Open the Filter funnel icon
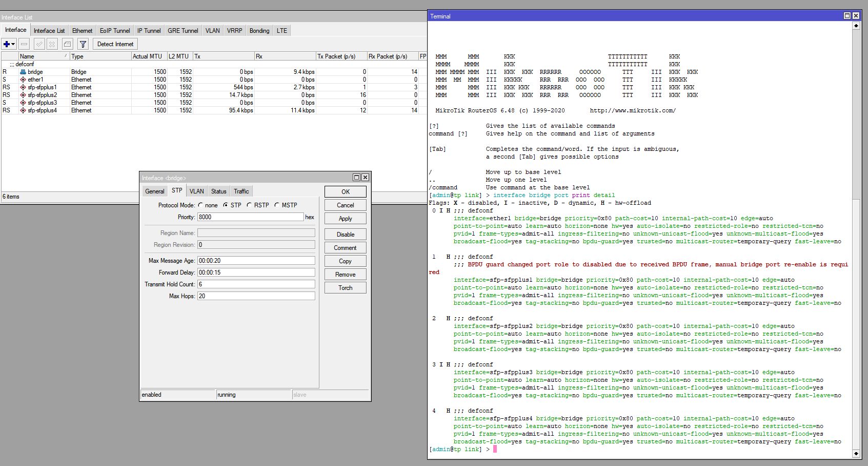868x466 pixels. pos(83,44)
